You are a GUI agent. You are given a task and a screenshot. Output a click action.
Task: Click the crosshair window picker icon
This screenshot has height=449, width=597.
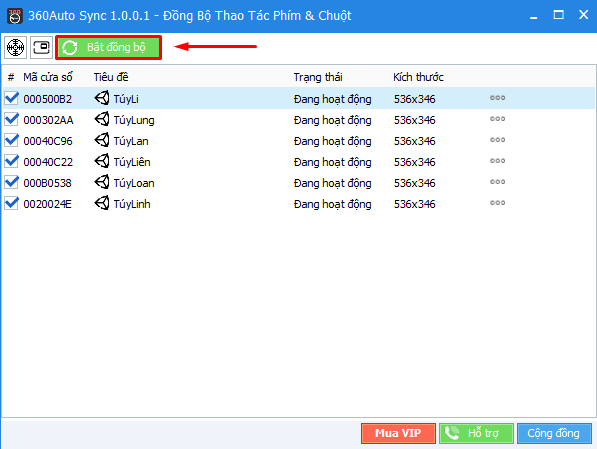(16, 48)
